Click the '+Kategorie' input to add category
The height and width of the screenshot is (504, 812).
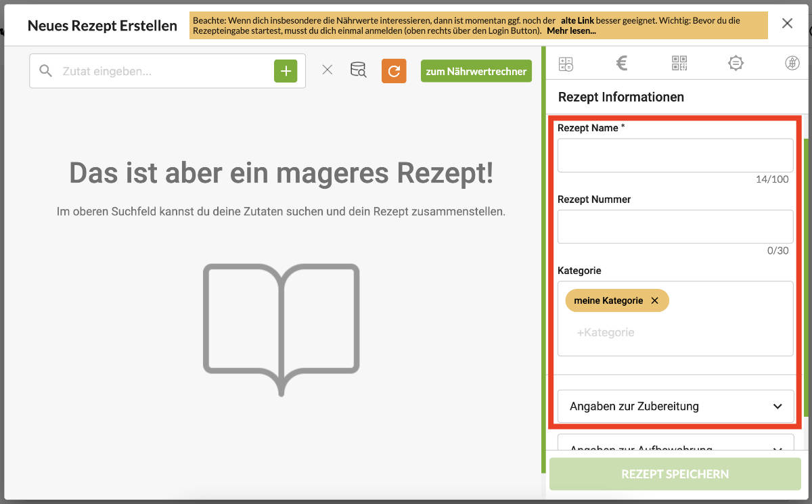click(606, 333)
